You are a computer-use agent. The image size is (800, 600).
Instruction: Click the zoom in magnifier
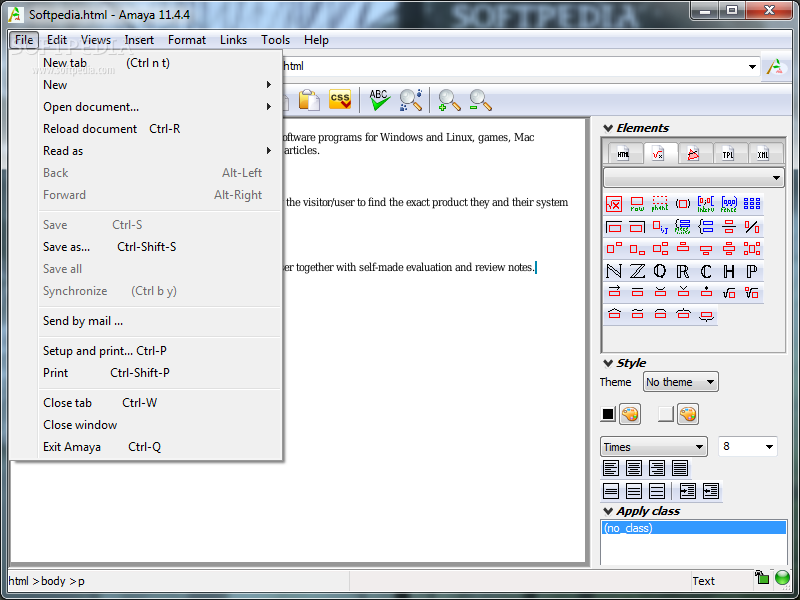point(449,100)
